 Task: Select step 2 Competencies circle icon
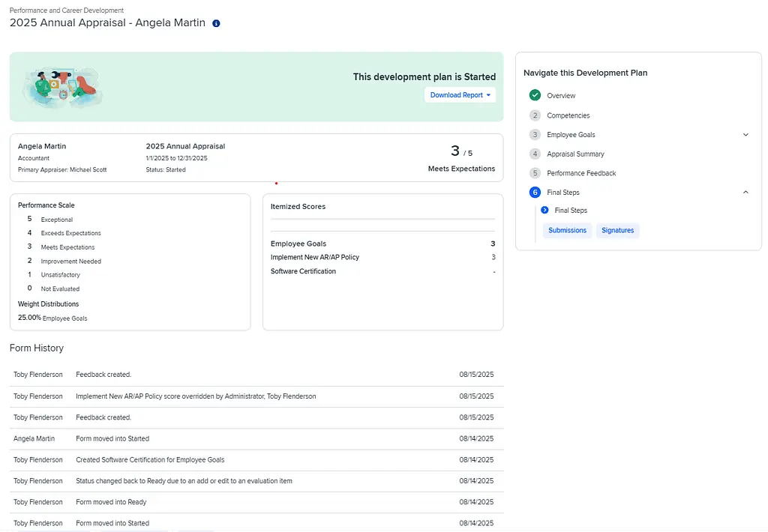pos(535,115)
